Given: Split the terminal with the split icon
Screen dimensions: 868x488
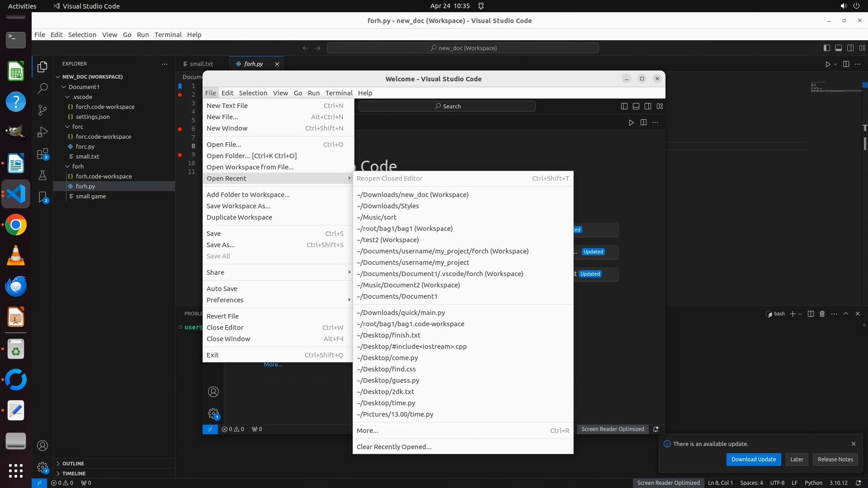Looking at the screenshot, I should pyautogui.click(x=811, y=314).
